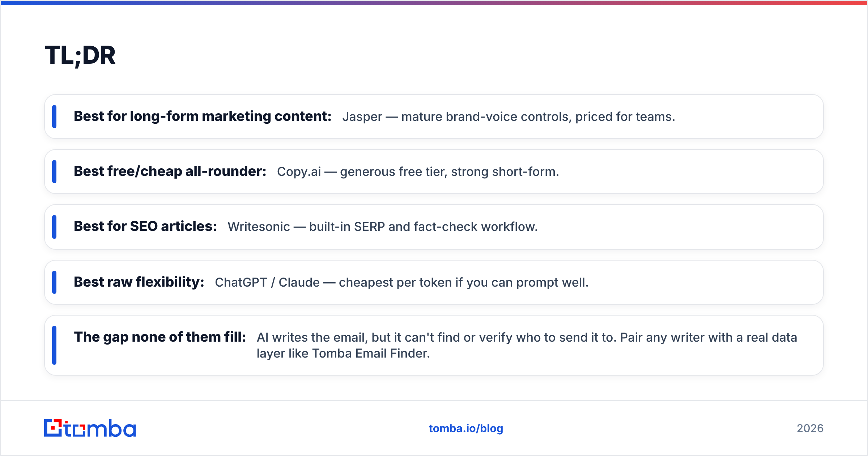Click the blue accent bar beside Jasper card
Screen dimensions: 868x456
[54, 117]
